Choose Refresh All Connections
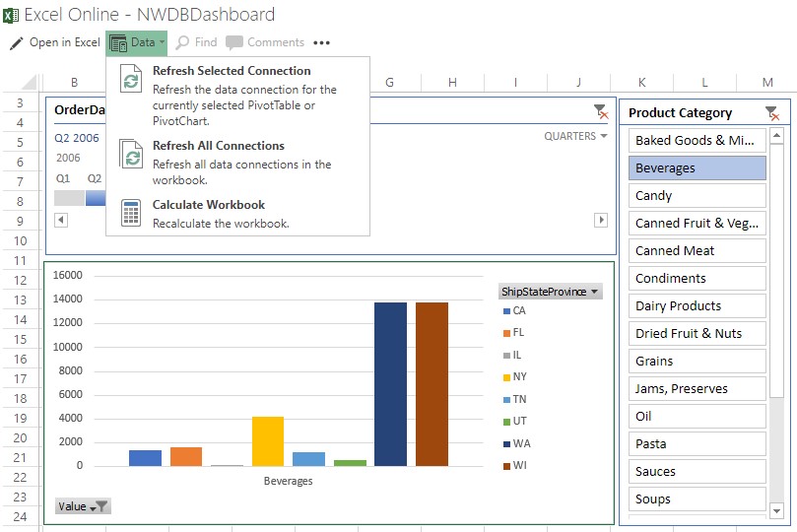797x532 pixels. tap(237, 163)
